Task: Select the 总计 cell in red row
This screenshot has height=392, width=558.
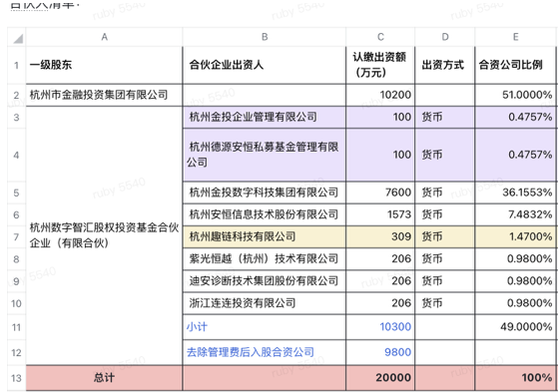Action: coord(104,378)
